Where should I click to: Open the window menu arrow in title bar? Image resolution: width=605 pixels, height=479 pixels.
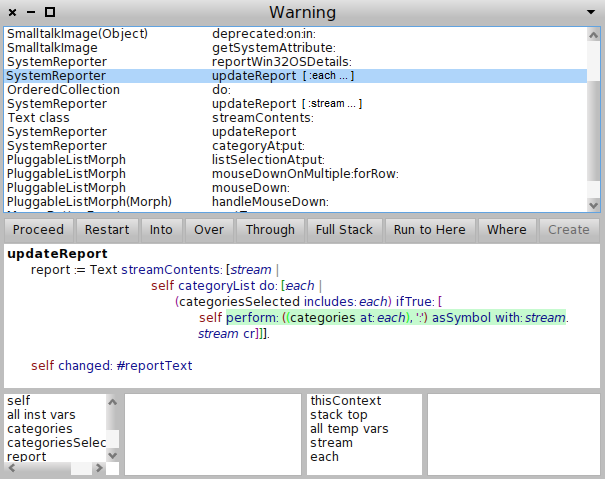point(591,12)
